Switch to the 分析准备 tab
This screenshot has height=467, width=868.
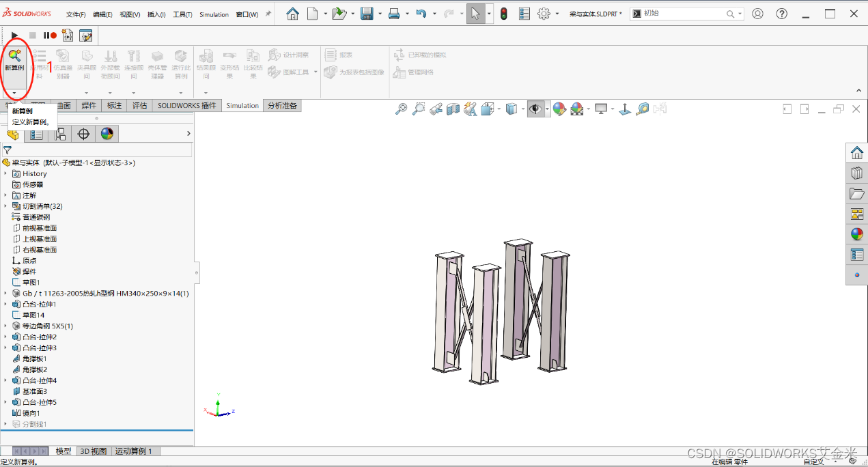(282, 105)
